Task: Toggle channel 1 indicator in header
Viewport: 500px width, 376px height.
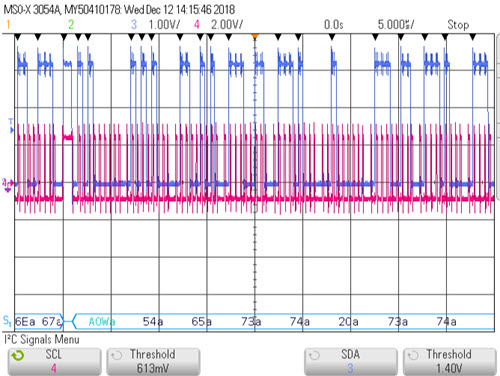Action: tap(8, 25)
